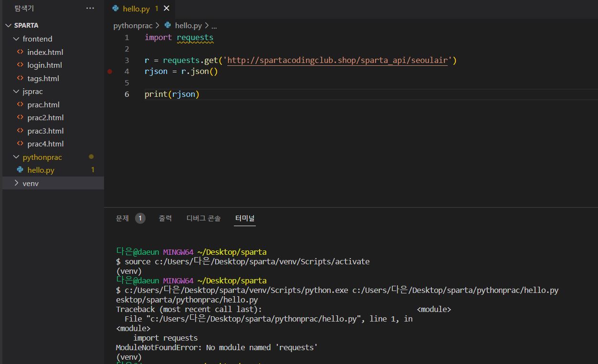Click the tags.html file icon
Image resolution: width=598 pixels, height=364 pixels.
(20, 78)
